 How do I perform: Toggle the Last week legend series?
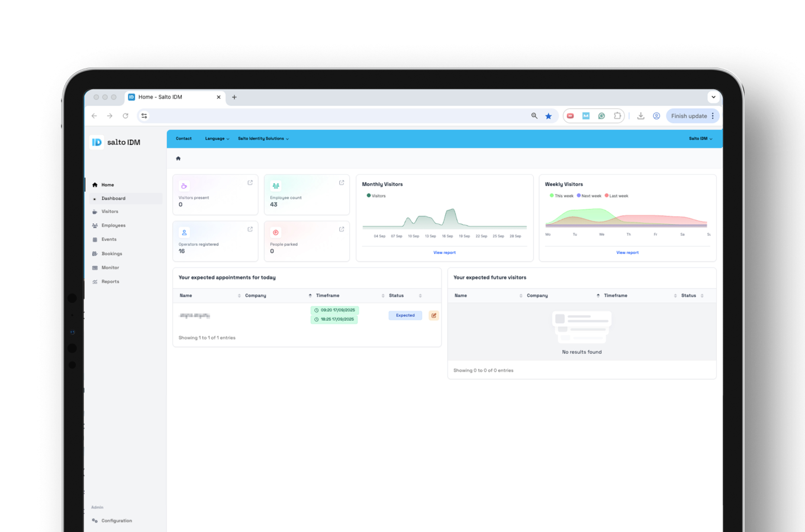(619, 196)
